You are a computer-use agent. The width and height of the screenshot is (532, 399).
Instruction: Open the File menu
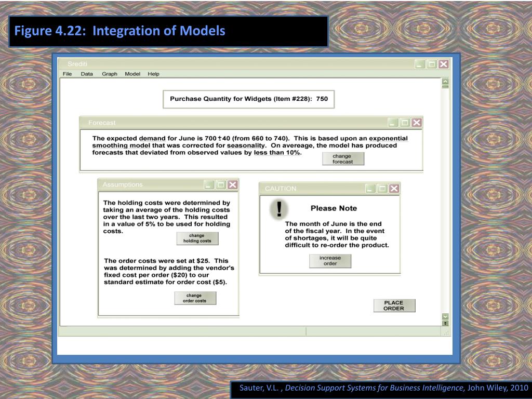[67, 74]
